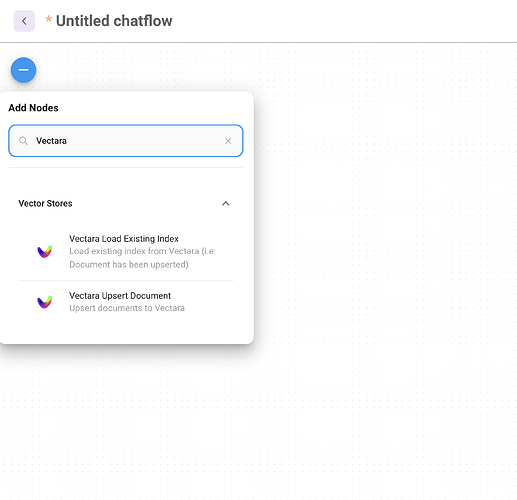Click 'Document has been upserted' text line
Viewport: 517px width, 500px height.
tap(129, 264)
